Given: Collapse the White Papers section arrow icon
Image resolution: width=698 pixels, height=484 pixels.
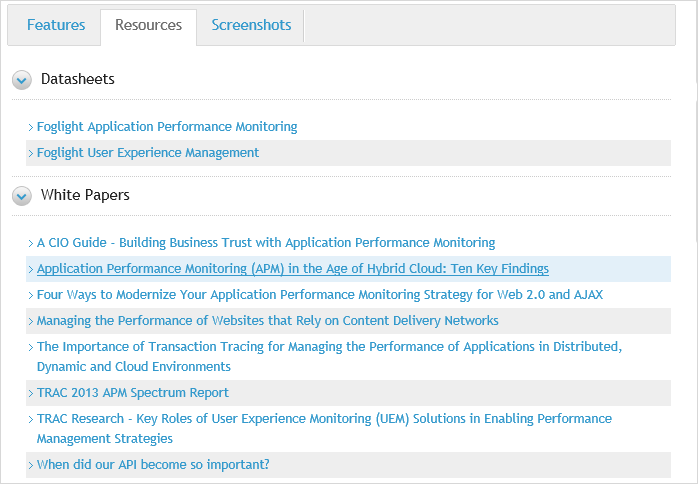Looking at the screenshot, I should 22,196.
